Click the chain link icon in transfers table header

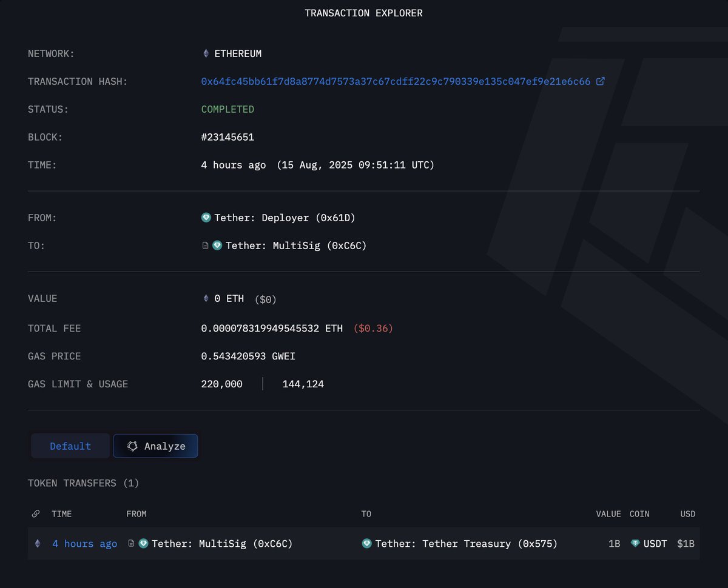tap(36, 513)
